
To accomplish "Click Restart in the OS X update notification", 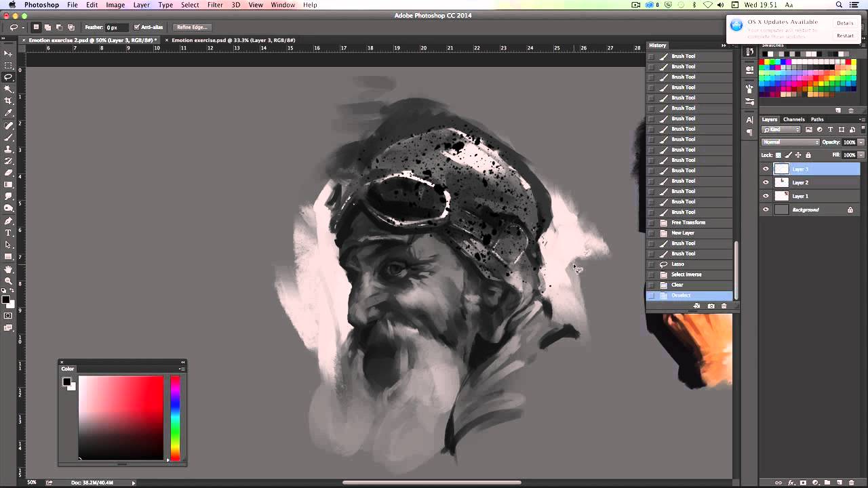I will [845, 36].
